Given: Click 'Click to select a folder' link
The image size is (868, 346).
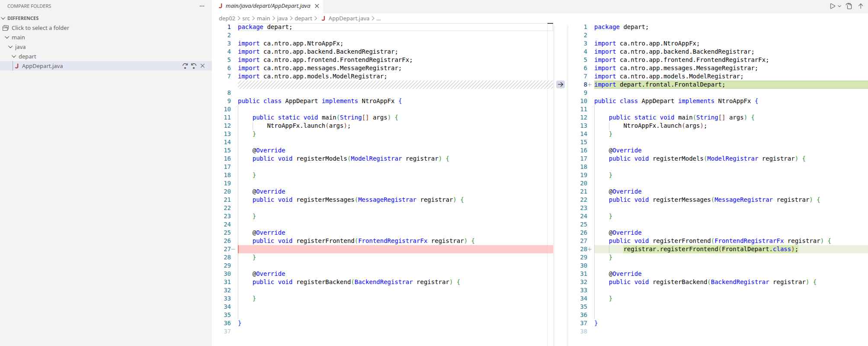Looking at the screenshot, I should coord(40,28).
